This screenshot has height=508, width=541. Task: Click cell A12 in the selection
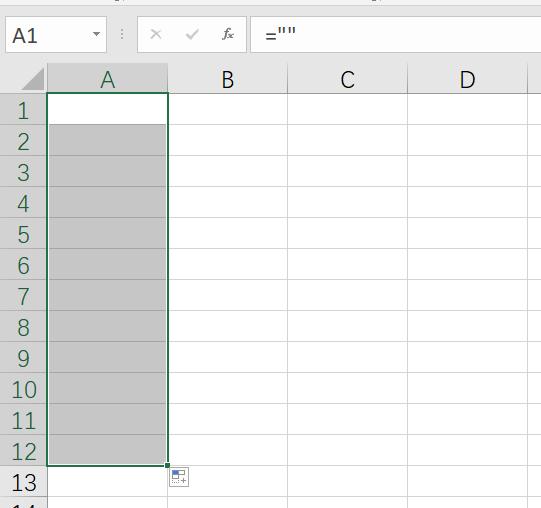(x=108, y=450)
